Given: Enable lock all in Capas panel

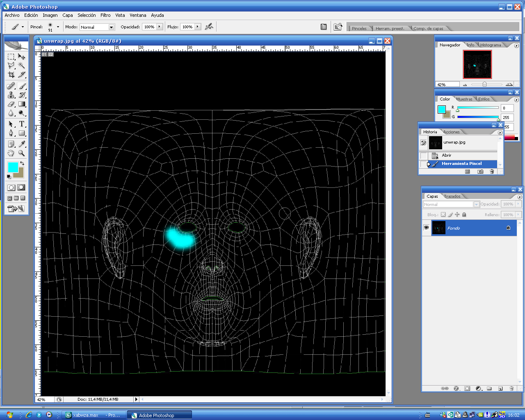Looking at the screenshot, I should click(464, 215).
